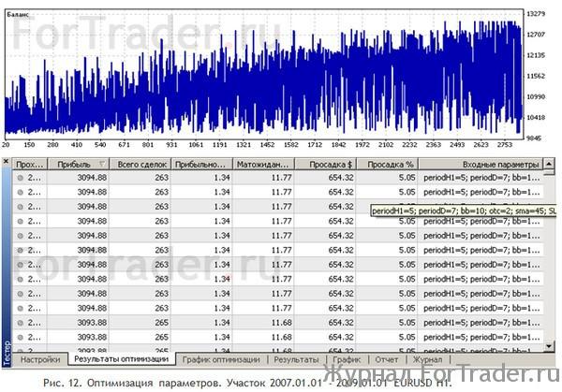Click the 1452 mark on chart's horizontal axis
Viewport: 562px width, 392px height.
[267, 145]
